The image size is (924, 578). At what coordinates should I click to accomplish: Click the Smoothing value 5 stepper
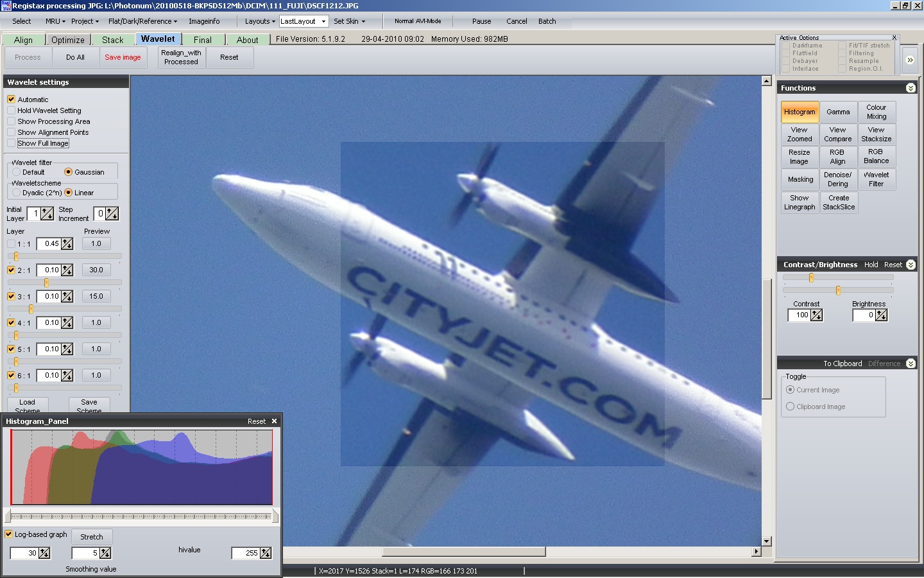(106, 553)
